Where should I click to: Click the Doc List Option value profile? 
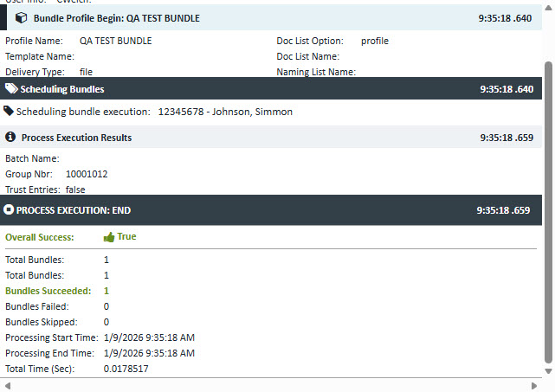[x=375, y=41]
